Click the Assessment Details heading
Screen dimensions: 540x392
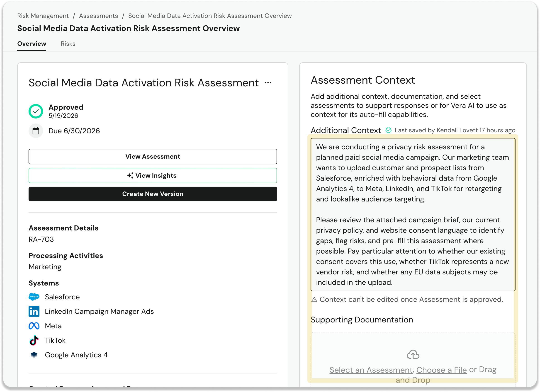pyautogui.click(x=63, y=228)
